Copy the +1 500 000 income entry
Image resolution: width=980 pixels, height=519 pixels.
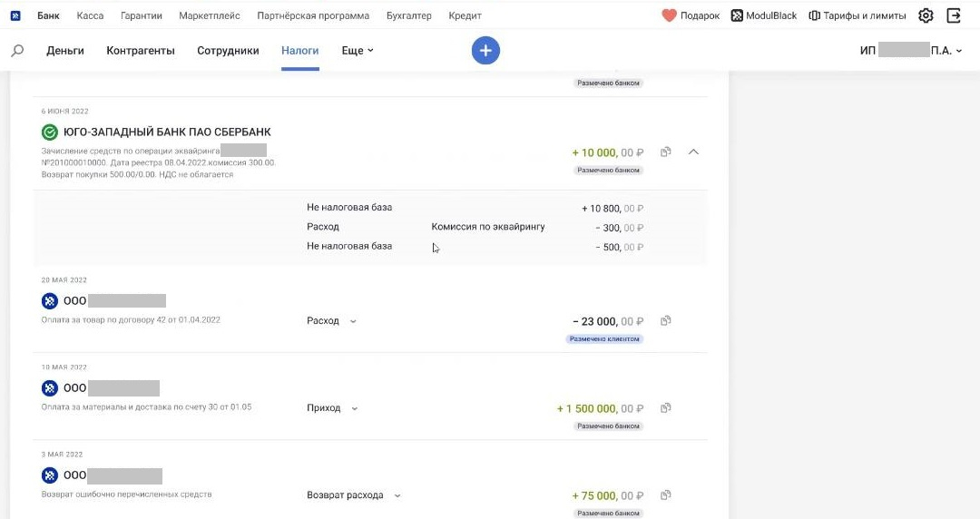(666, 407)
